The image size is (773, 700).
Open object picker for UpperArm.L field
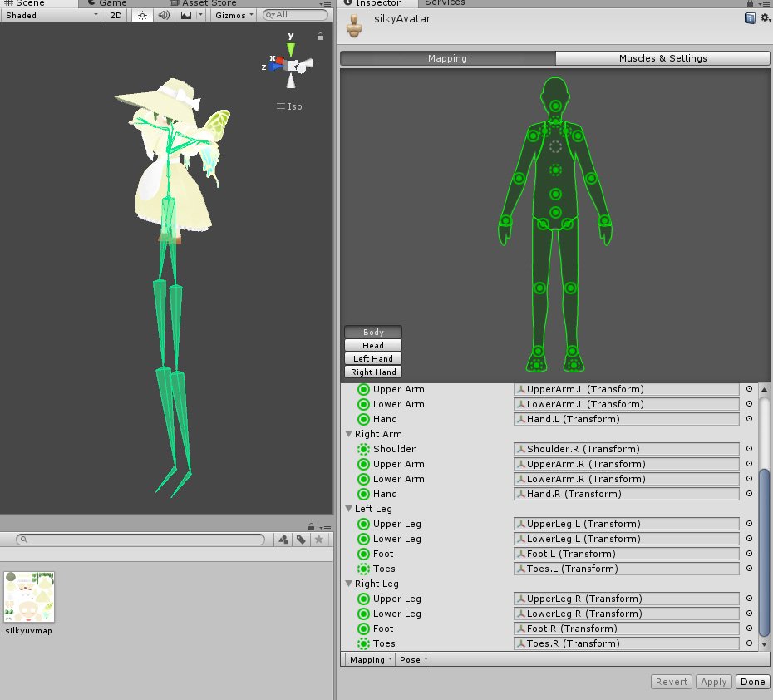click(749, 389)
